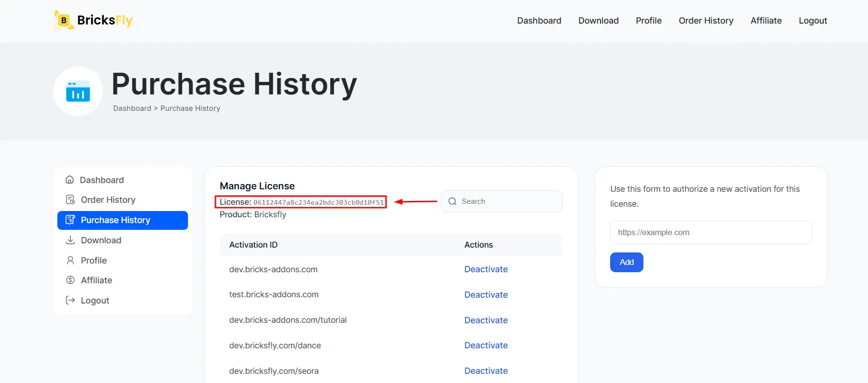Screen dimensions: 868x383
Task: Log out via the top navigation
Action: 813,21
